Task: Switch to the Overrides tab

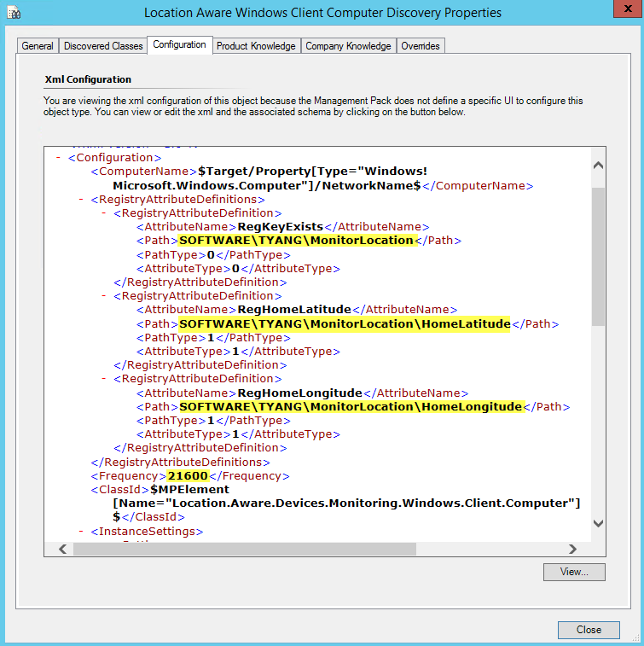Action: click(421, 46)
